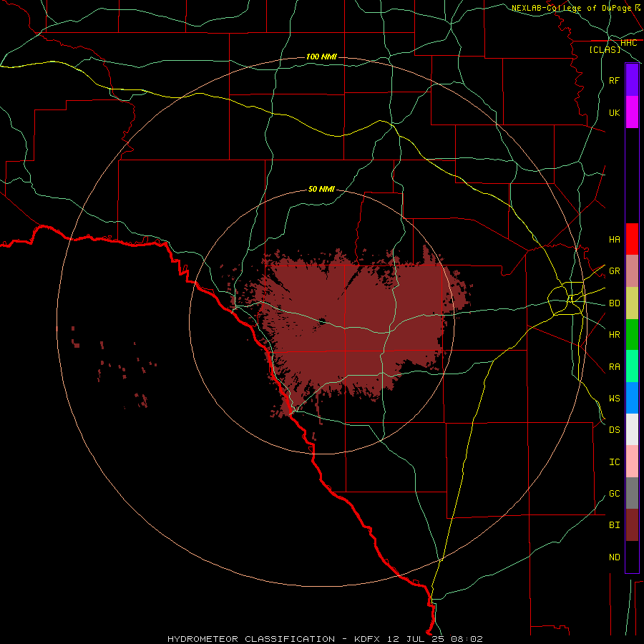Image resolution: width=644 pixels, height=644 pixels.
Task: Click the ND legend label
Action: [x=614, y=557]
